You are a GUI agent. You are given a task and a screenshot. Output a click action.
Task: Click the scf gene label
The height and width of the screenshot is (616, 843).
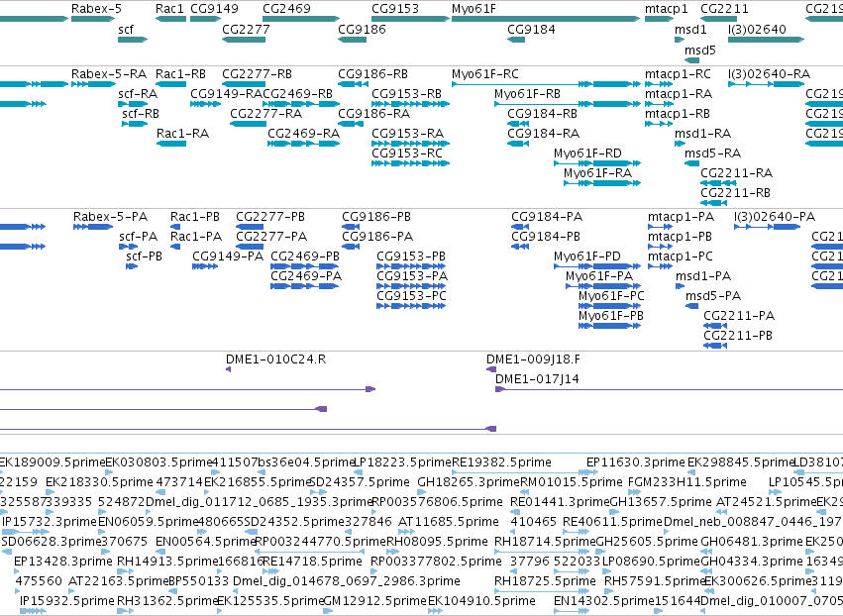click(125, 29)
